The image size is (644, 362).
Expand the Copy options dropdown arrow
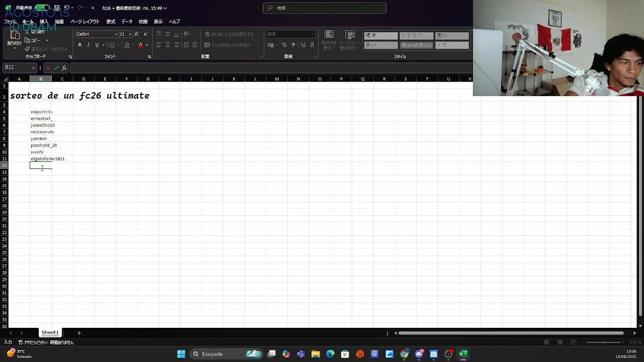click(x=47, y=40)
